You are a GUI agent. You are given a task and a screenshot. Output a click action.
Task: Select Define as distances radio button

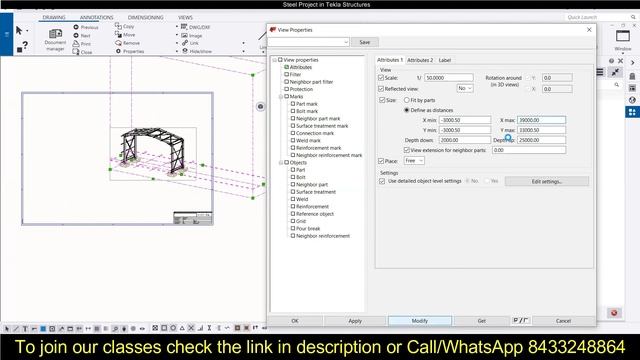(407, 110)
